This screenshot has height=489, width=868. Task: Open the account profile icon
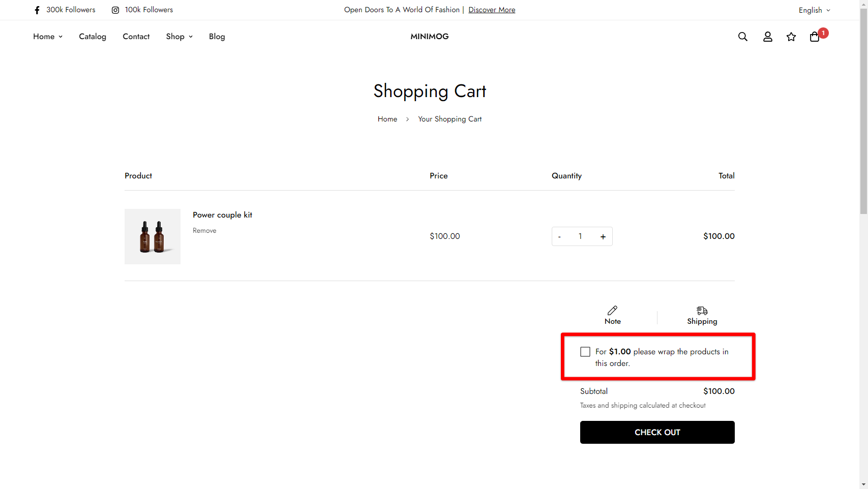click(x=767, y=37)
